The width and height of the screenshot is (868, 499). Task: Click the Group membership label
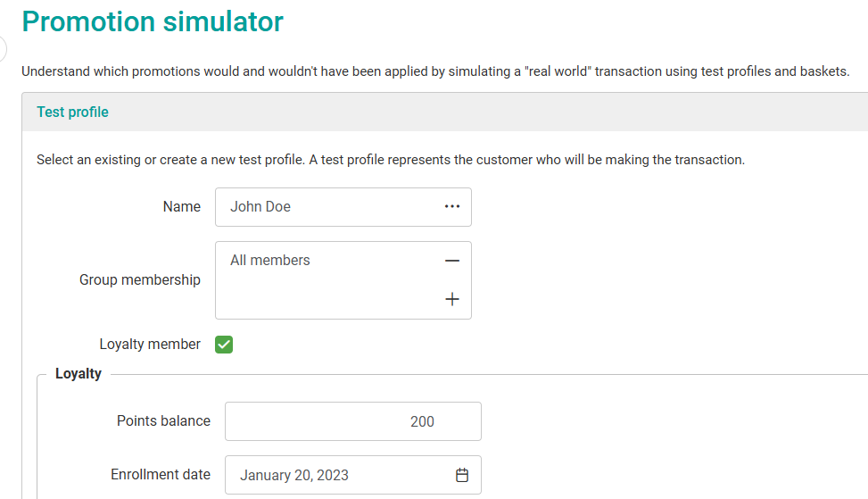tap(140, 280)
